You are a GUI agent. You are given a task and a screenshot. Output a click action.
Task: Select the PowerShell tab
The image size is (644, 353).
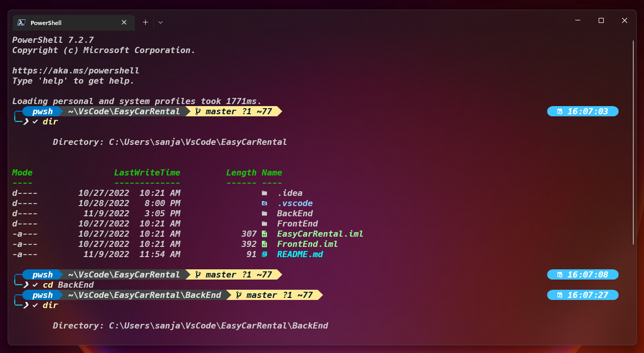[74, 22]
